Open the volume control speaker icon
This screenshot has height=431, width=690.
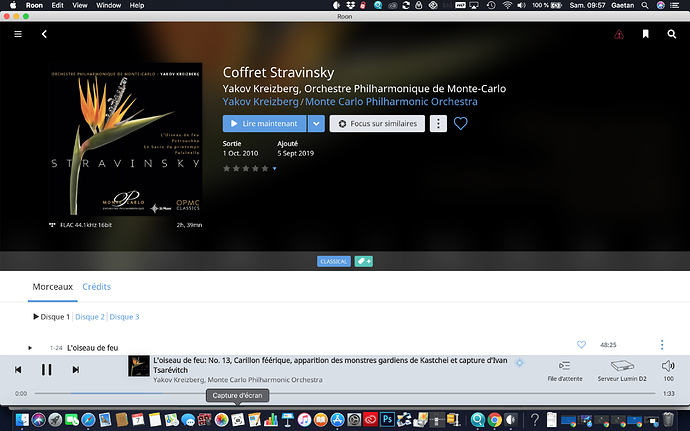click(668, 366)
